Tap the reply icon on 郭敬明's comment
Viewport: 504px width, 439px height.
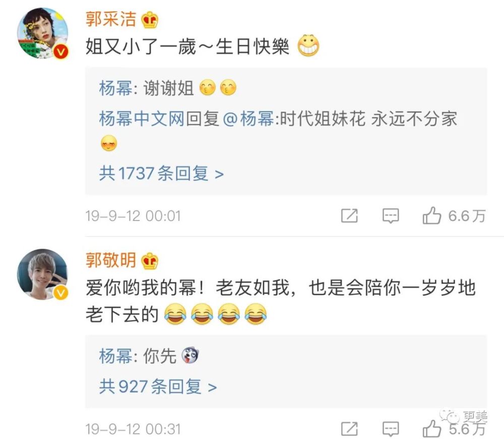(x=391, y=429)
